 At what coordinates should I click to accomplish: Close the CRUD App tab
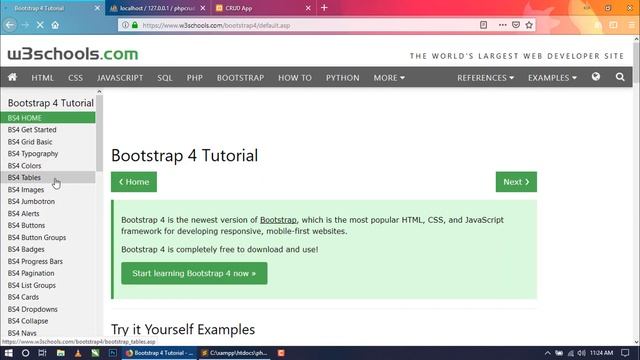308,8
